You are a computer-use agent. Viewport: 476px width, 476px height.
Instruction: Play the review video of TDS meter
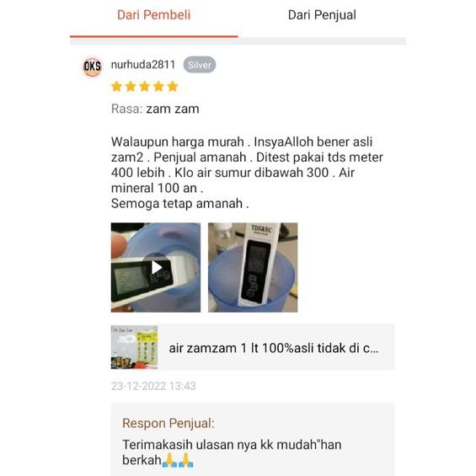coord(156,267)
